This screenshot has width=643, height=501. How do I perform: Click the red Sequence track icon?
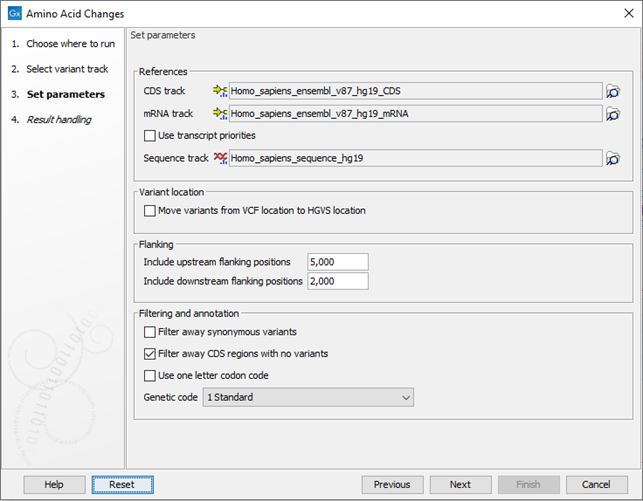[x=220, y=158]
